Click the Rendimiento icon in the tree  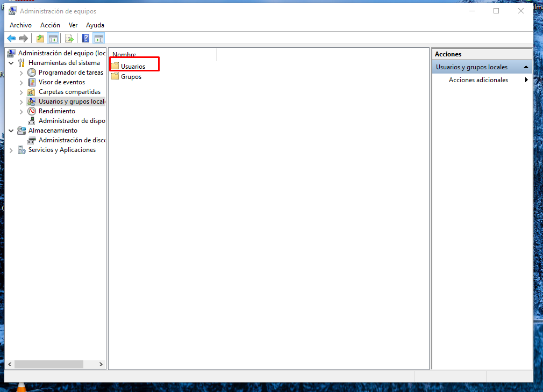[32, 111]
